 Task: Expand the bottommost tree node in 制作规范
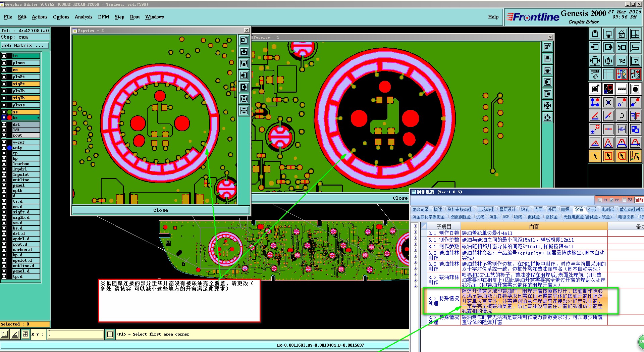415,286
